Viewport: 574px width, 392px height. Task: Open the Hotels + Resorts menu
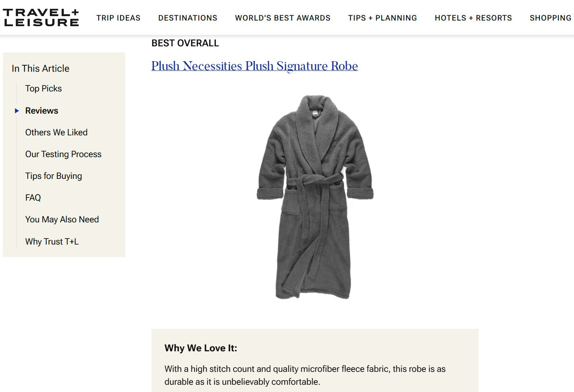(x=473, y=18)
